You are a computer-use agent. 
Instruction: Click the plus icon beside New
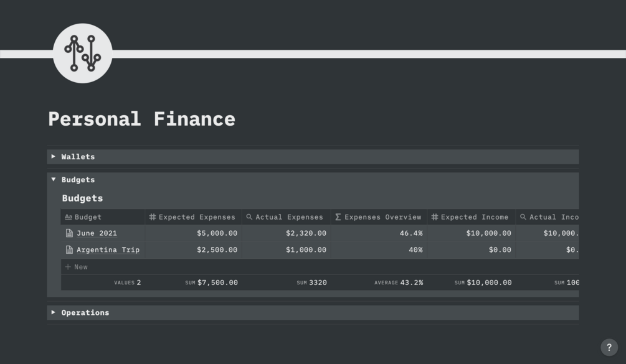point(68,267)
